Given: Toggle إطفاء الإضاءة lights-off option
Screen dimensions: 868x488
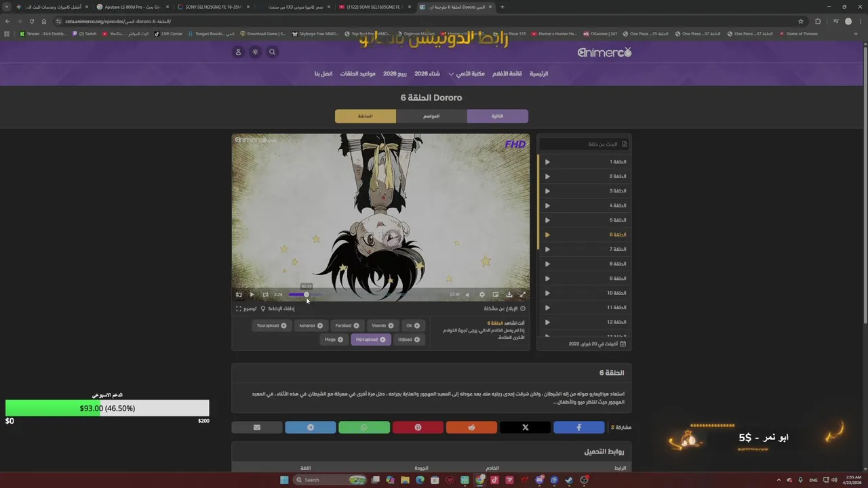Looking at the screenshot, I should (277, 309).
